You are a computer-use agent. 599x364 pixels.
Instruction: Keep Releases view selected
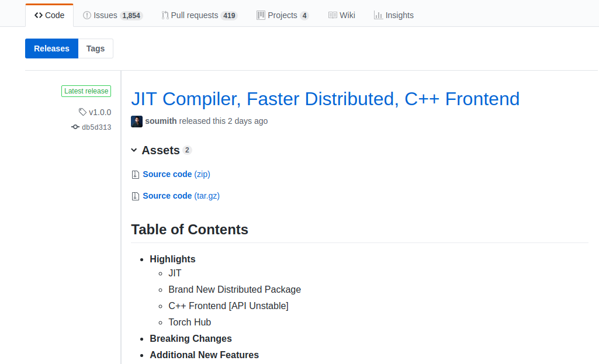click(51, 48)
